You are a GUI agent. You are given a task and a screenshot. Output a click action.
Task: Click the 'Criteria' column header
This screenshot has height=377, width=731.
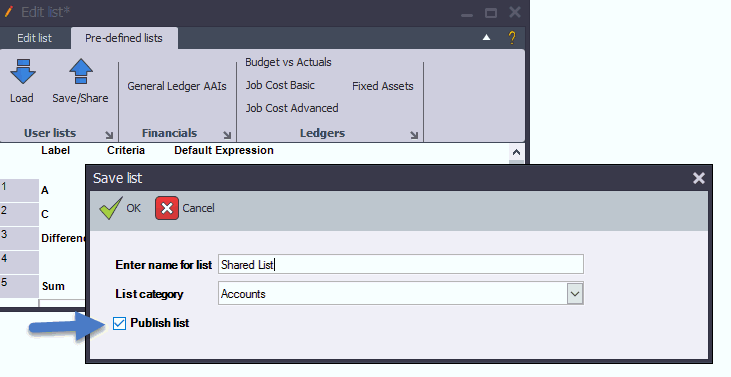[x=126, y=151]
